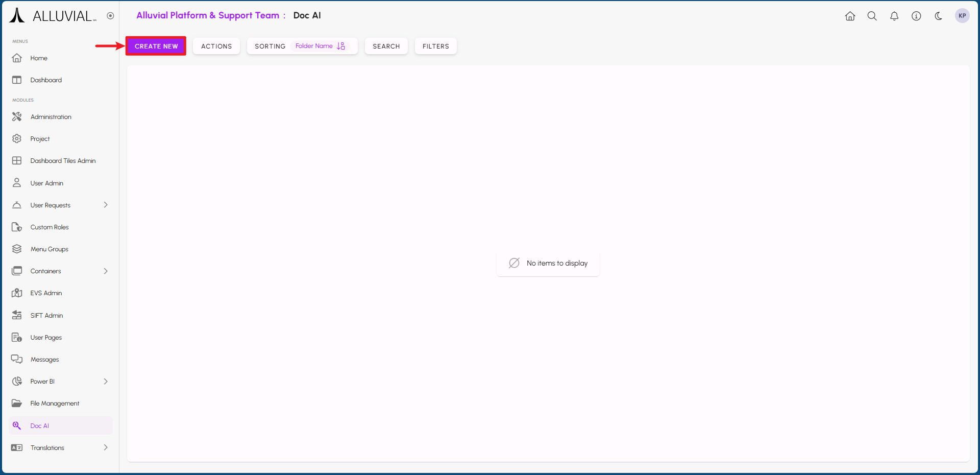Click the info circle icon in header
The height and width of the screenshot is (475, 980).
(916, 16)
